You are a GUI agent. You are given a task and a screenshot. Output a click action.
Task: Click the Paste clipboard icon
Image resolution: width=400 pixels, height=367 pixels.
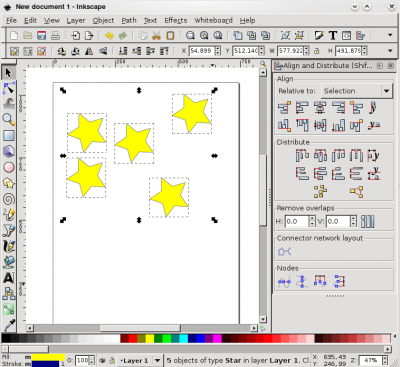[170, 35]
